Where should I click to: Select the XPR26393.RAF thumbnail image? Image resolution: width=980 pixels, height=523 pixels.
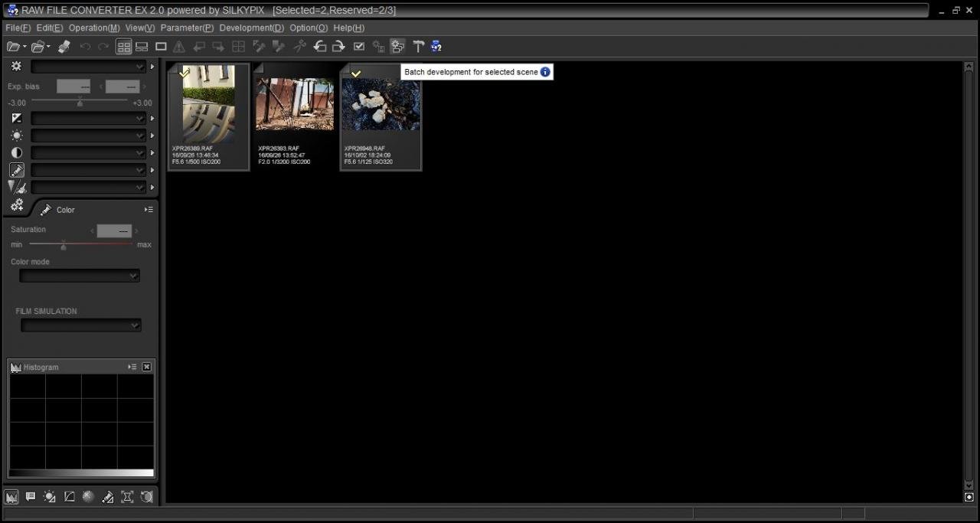295,105
